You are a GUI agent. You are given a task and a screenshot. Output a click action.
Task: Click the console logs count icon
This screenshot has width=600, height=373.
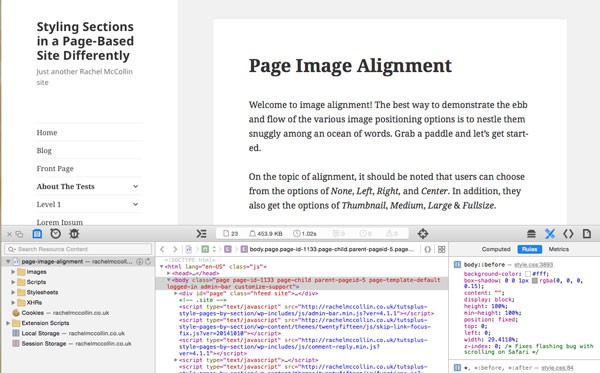[x=339, y=234]
